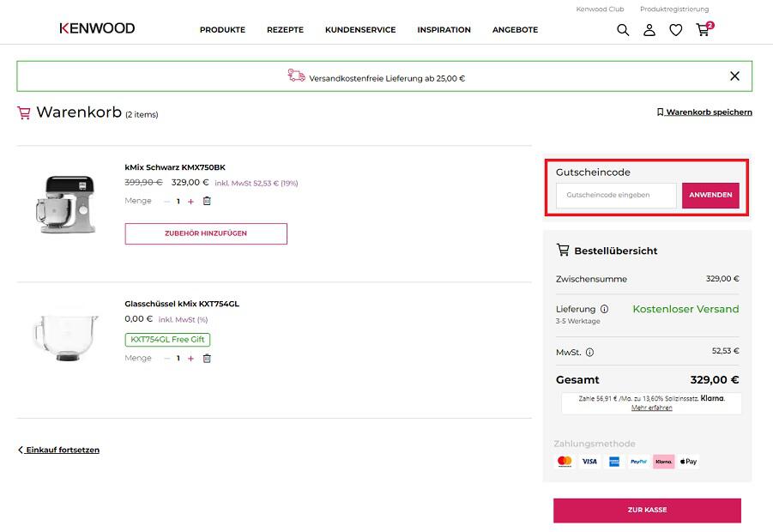Open the Angebote menu

tap(515, 30)
